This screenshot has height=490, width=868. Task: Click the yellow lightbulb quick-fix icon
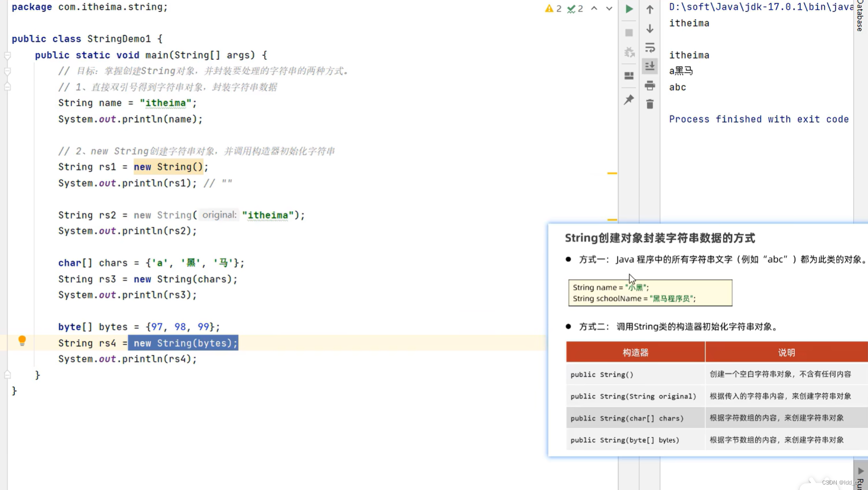(x=22, y=340)
